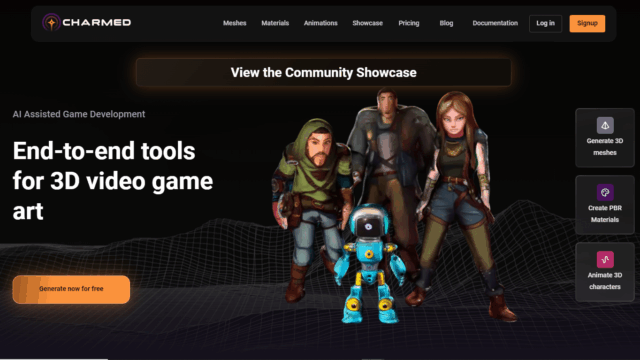Click the CHARMED wordmark text

click(97, 22)
